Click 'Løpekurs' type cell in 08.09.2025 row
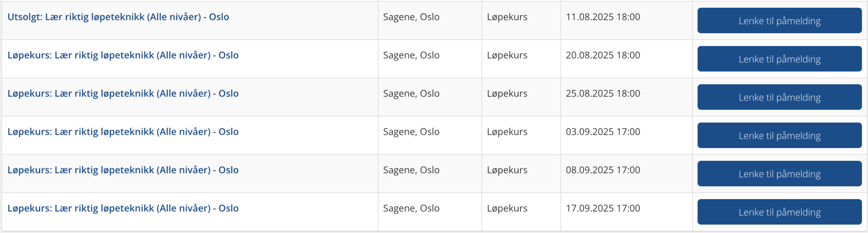This screenshot has width=868, height=233. (507, 170)
